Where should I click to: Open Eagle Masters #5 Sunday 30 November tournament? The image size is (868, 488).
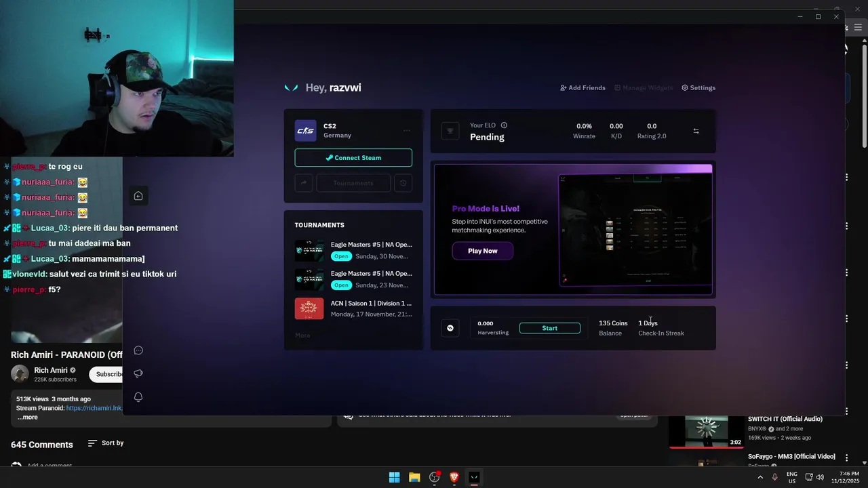coord(353,250)
